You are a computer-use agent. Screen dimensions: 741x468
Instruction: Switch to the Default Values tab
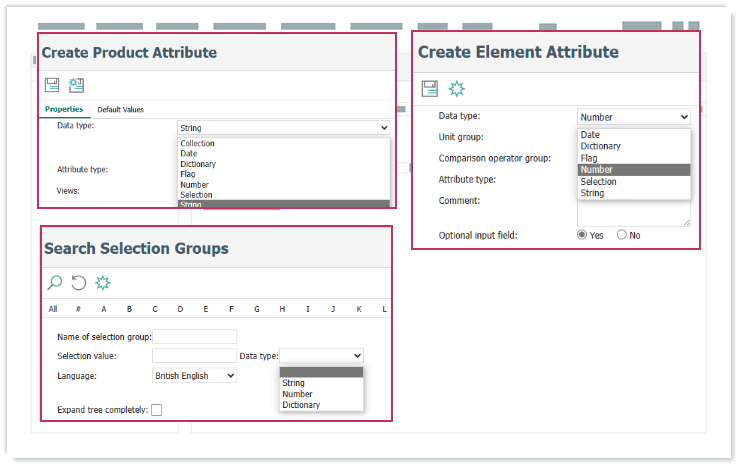(x=120, y=109)
